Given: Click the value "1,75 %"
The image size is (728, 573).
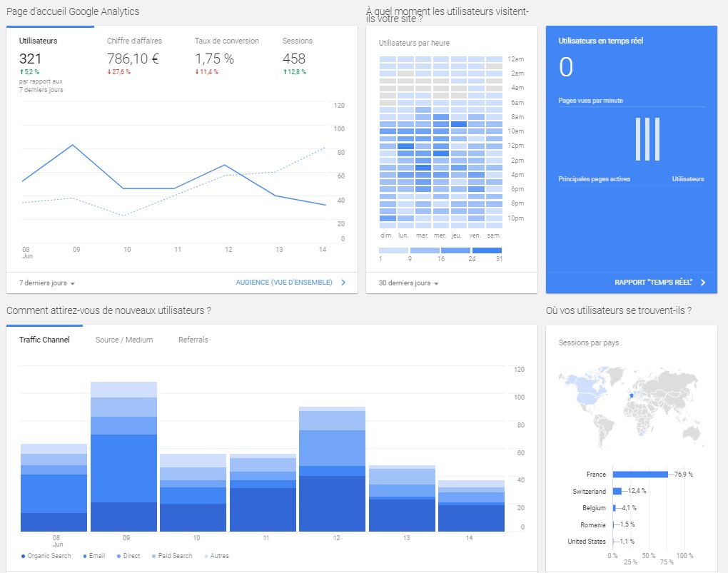Looking at the screenshot, I should click(x=214, y=59).
